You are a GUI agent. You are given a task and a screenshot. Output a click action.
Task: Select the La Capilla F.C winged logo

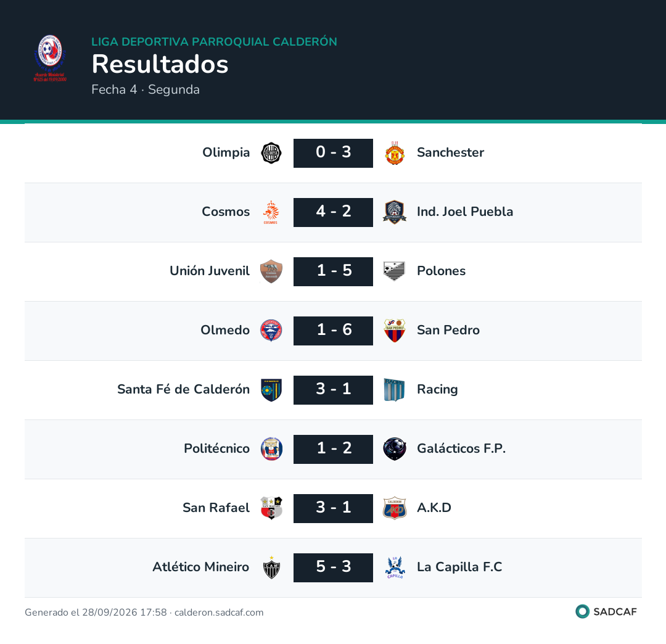coord(395,568)
